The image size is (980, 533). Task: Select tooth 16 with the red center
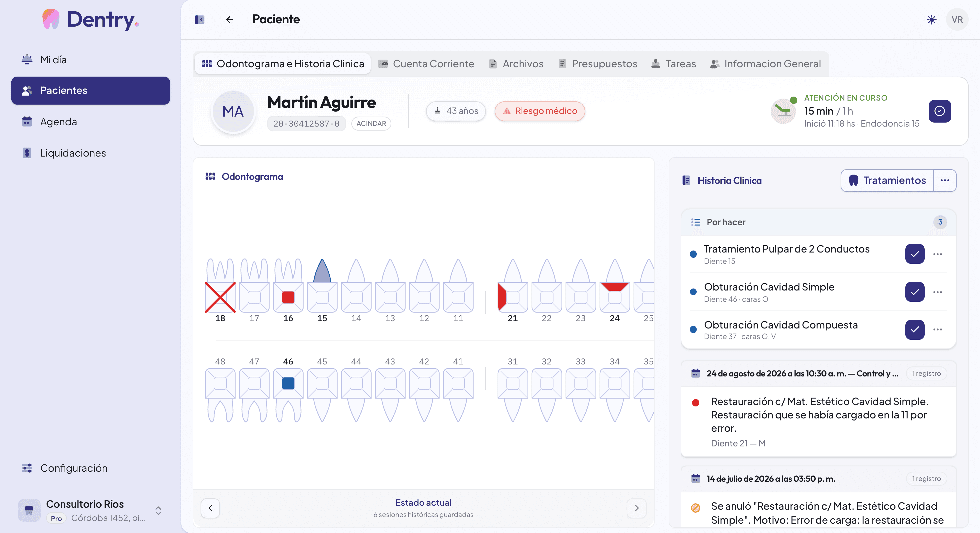coord(288,297)
